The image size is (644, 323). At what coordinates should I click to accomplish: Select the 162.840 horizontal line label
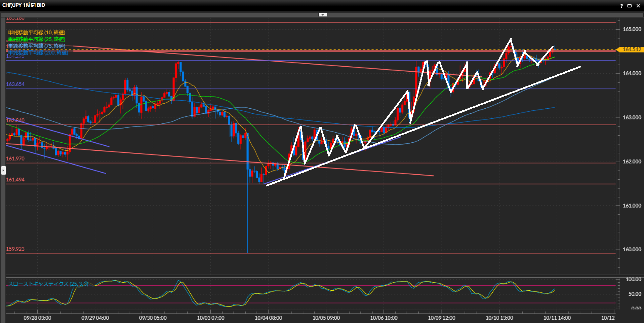(15, 120)
